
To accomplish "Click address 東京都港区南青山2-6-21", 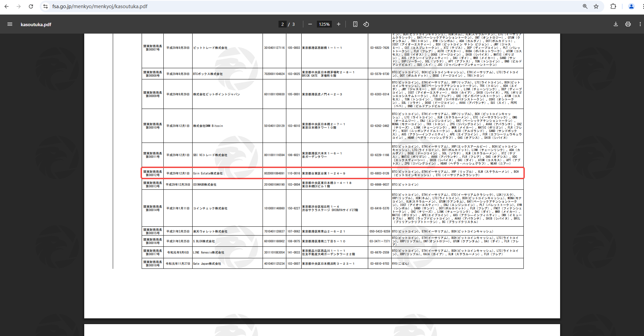I will (x=324, y=231).
